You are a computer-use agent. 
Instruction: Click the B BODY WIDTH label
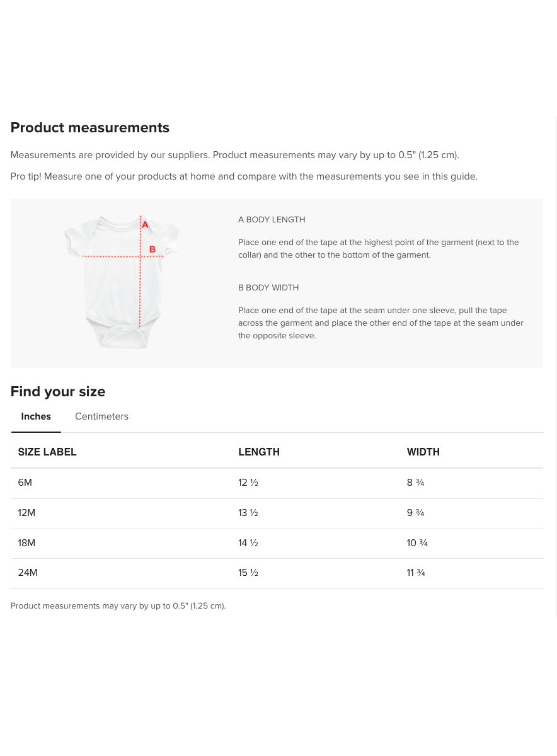point(268,288)
